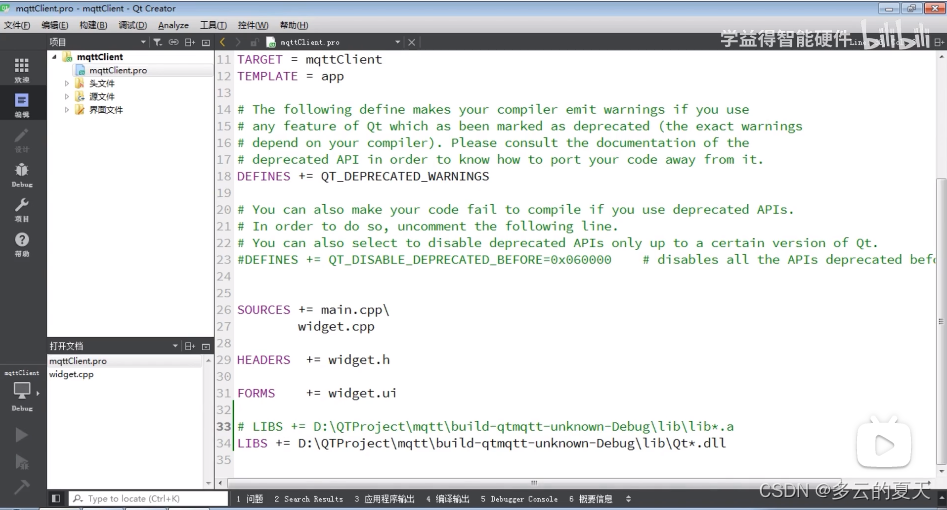Screen dimensions: 947x510
Task: Show the 5 Debugger Console pane
Action: click(x=519, y=499)
